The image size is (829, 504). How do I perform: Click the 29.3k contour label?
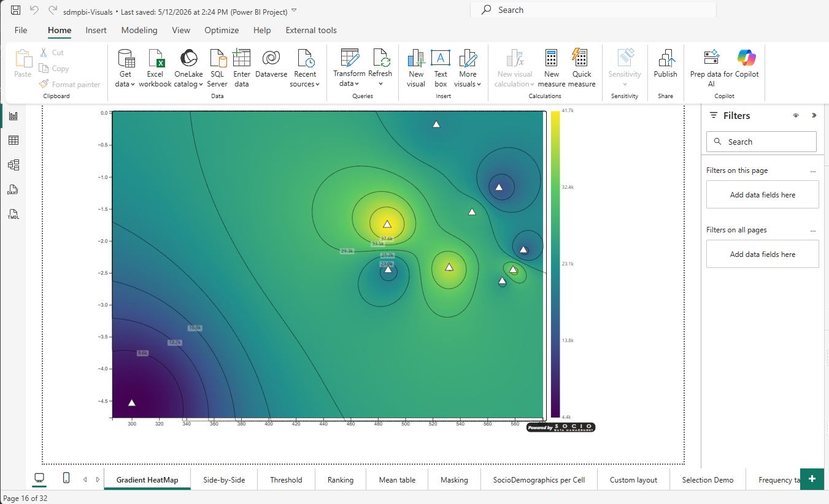[x=347, y=251]
